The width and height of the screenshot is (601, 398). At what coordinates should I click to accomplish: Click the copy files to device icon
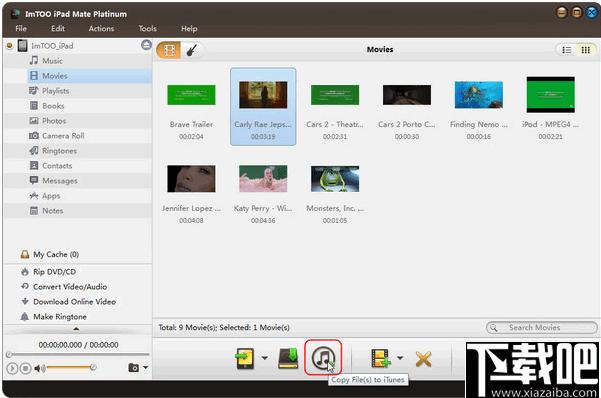coord(245,358)
